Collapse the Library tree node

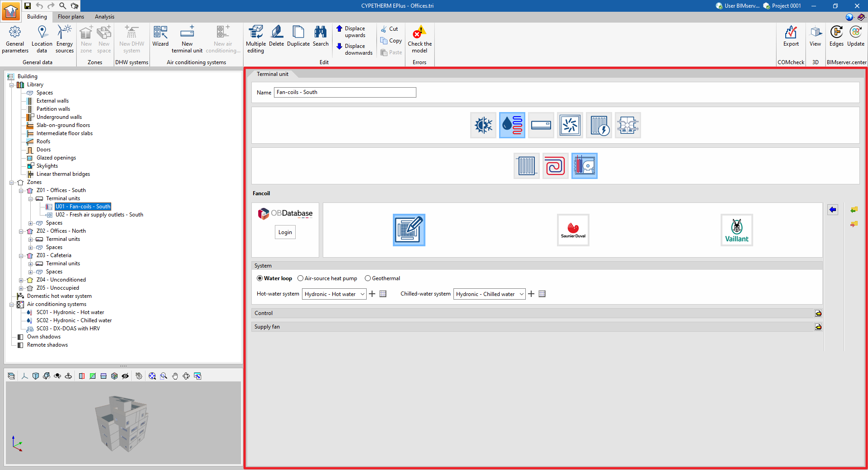[12, 85]
